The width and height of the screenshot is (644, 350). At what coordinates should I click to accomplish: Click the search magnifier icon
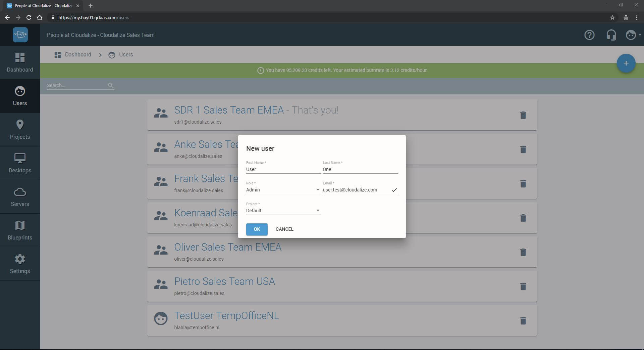(111, 85)
